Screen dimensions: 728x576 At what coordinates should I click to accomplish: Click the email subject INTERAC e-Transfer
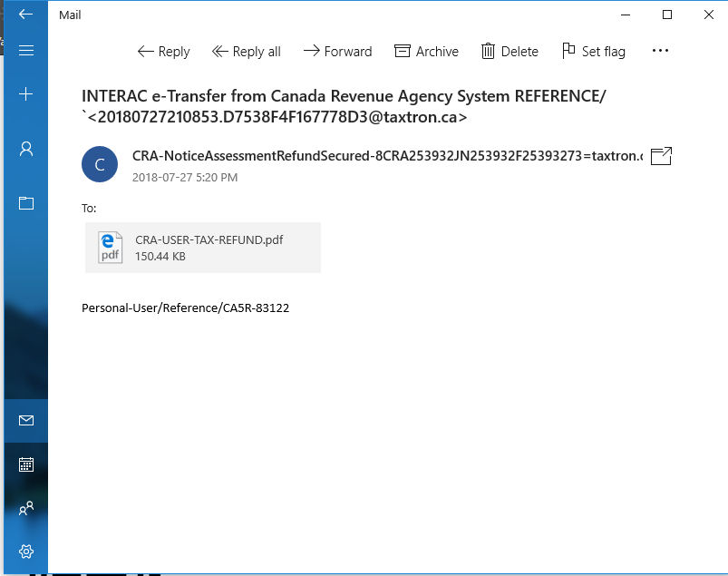(x=344, y=106)
